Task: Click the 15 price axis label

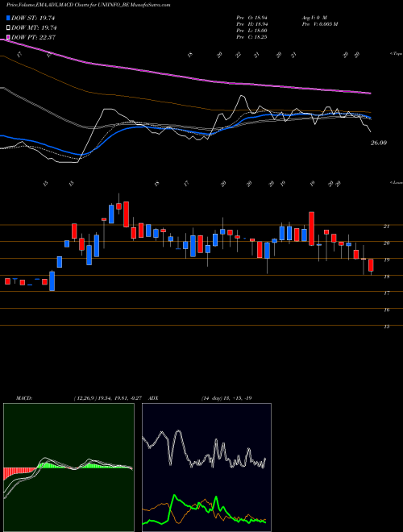Action: [387, 326]
